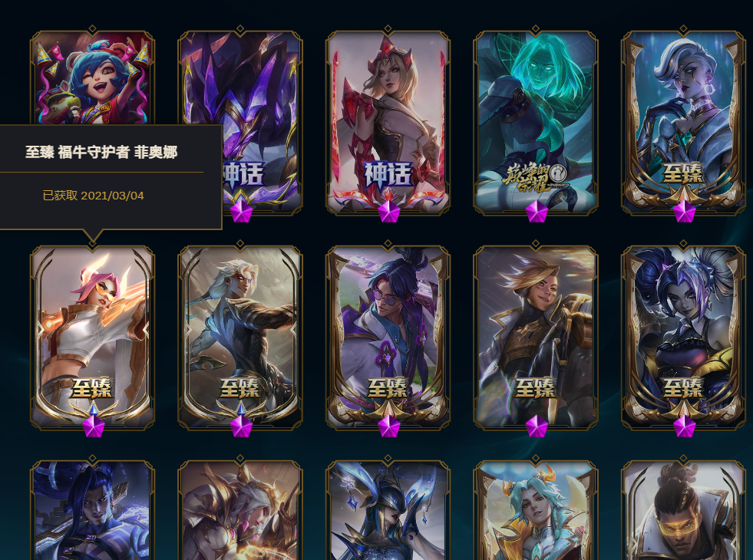The height and width of the screenshot is (560, 753).
Task: Click the purple gem under the purple crystal creature card
Action: tap(241, 211)
